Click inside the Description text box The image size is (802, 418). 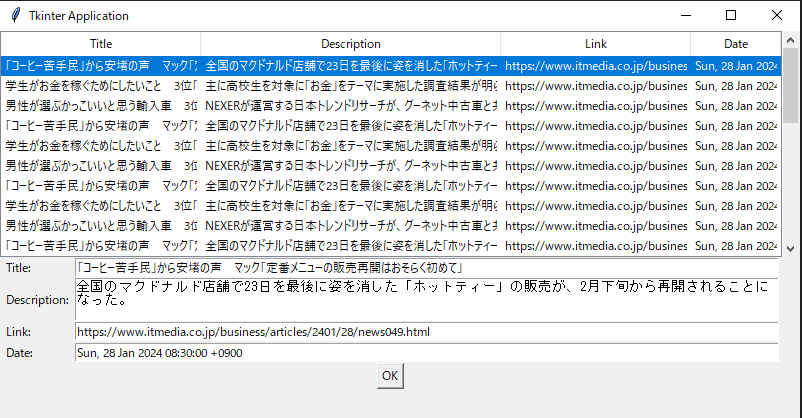(x=425, y=300)
